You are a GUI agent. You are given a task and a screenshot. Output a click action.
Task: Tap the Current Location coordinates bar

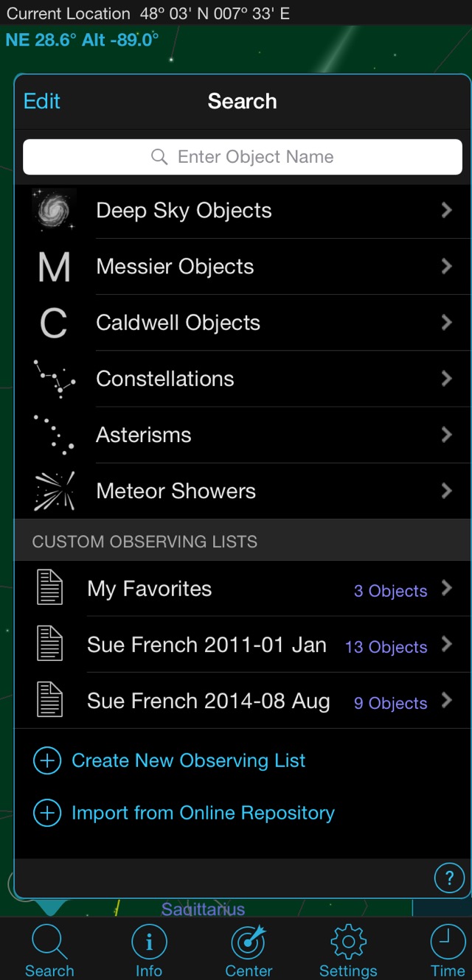(147, 13)
